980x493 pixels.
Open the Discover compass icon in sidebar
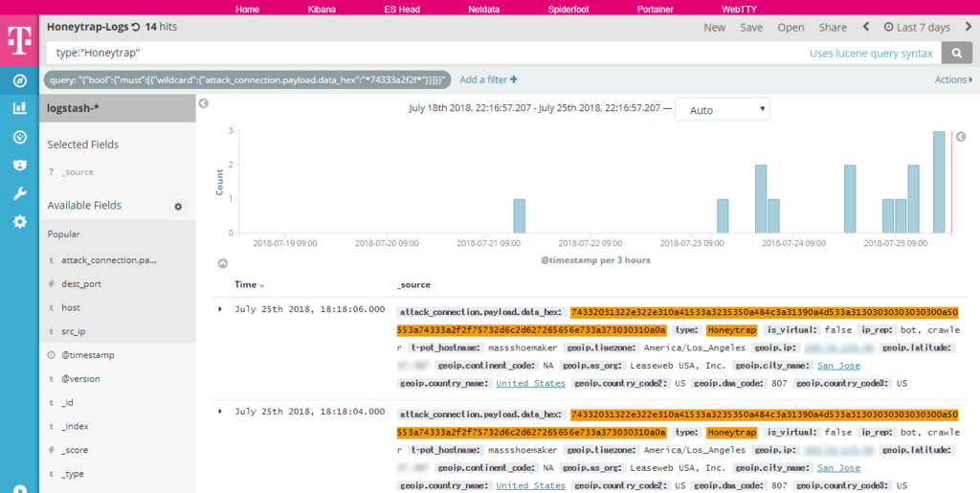pos(19,80)
